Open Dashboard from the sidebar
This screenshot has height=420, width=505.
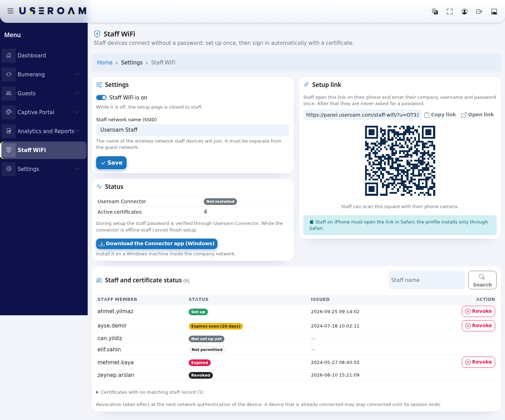[44, 55]
